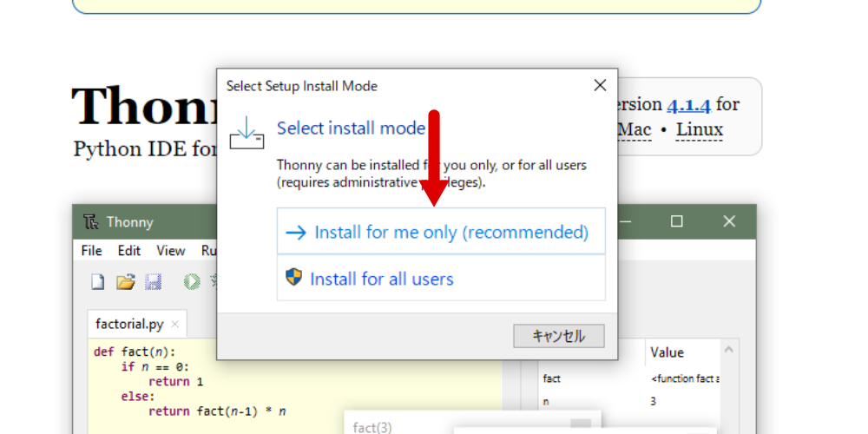
Task: Click 'def fact(n):' code line
Action: pyautogui.click(x=134, y=352)
